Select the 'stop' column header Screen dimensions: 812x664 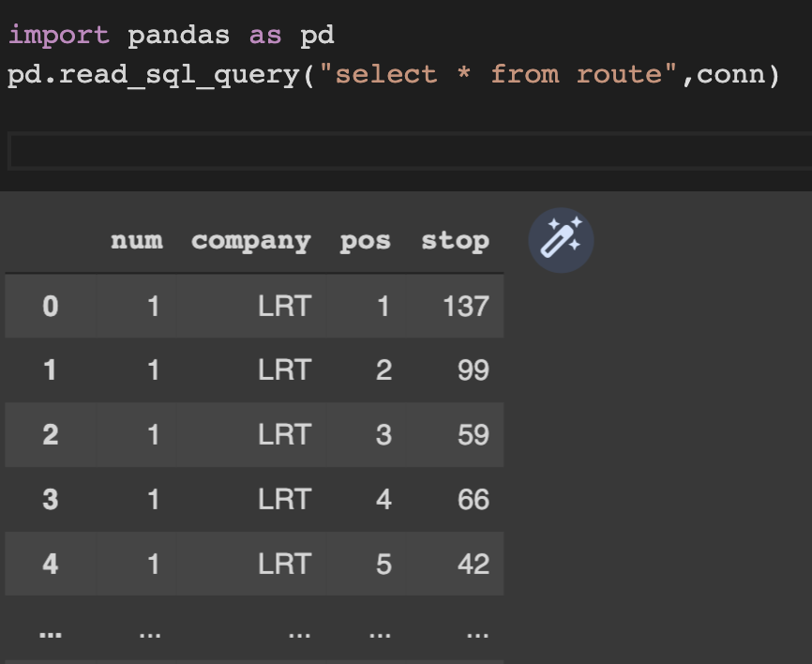click(x=457, y=239)
